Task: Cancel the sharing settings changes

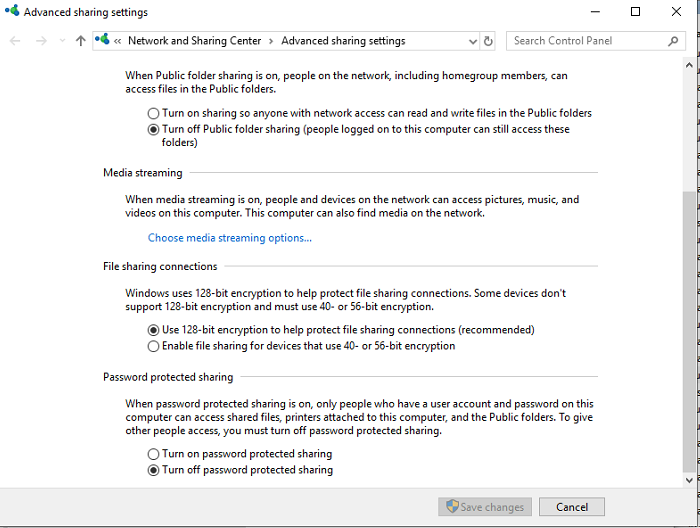Action: [572, 507]
